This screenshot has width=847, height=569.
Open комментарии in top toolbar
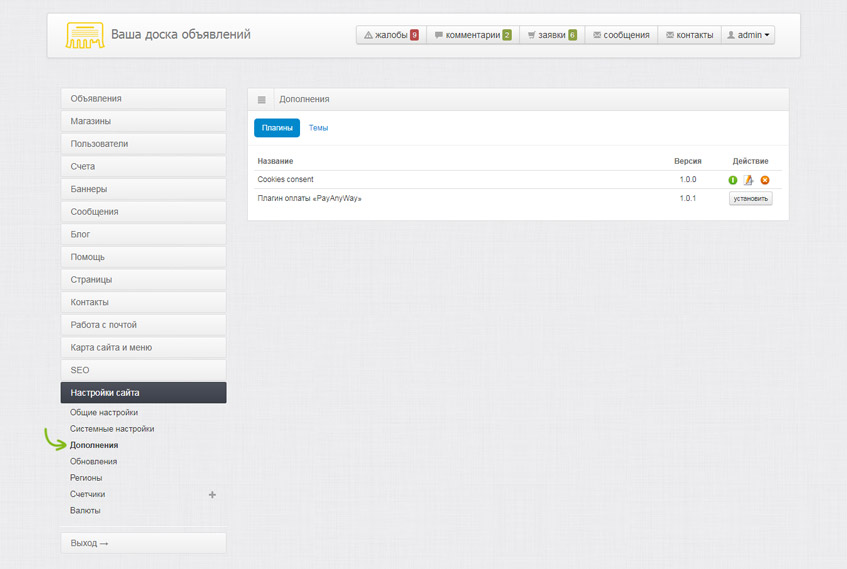click(x=473, y=35)
